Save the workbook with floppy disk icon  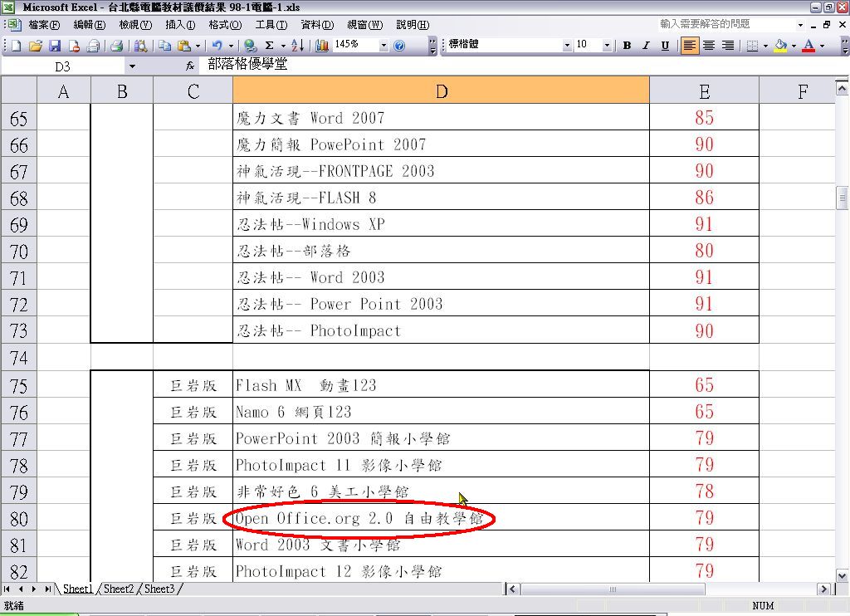[x=55, y=46]
